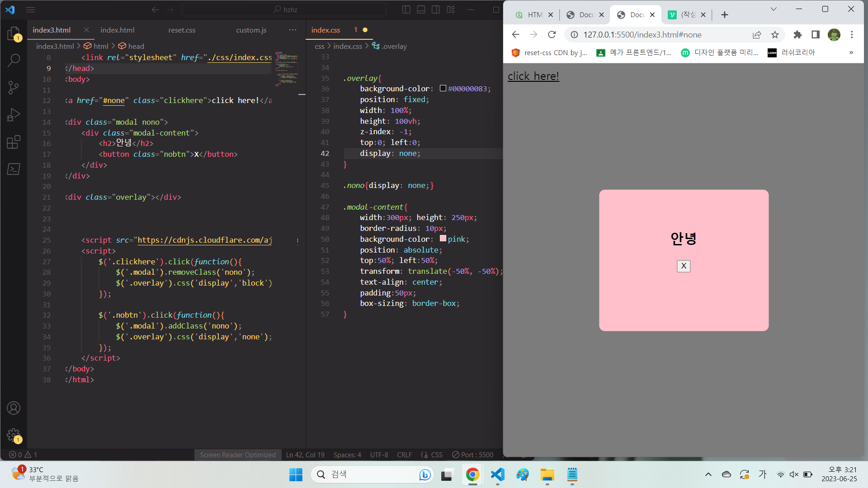Screen dimensions: 868x488
Task: Close the modal with X button
Action: tap(684, 266)
